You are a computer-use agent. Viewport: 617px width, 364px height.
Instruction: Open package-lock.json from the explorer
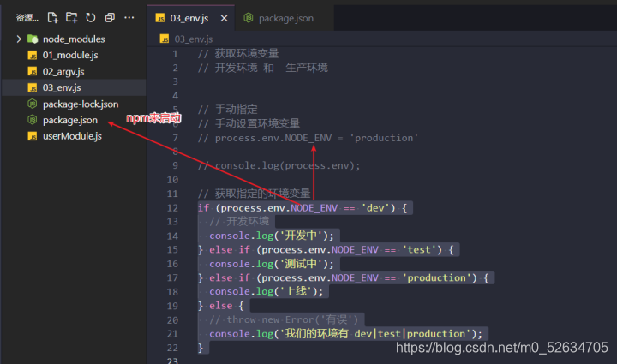tap(81, 104)
